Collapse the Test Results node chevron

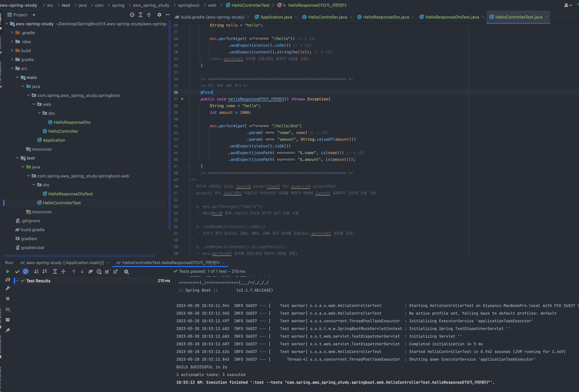coord(17,281)
